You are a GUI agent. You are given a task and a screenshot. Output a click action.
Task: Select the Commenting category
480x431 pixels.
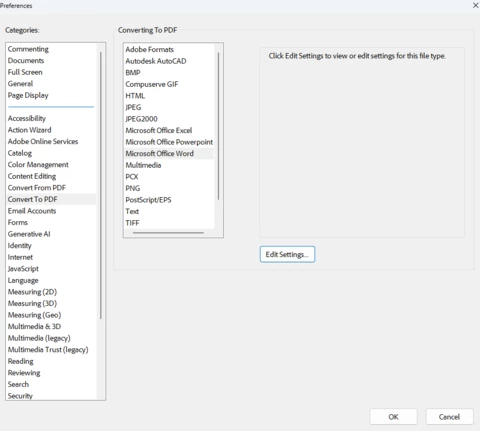point(28,49)
